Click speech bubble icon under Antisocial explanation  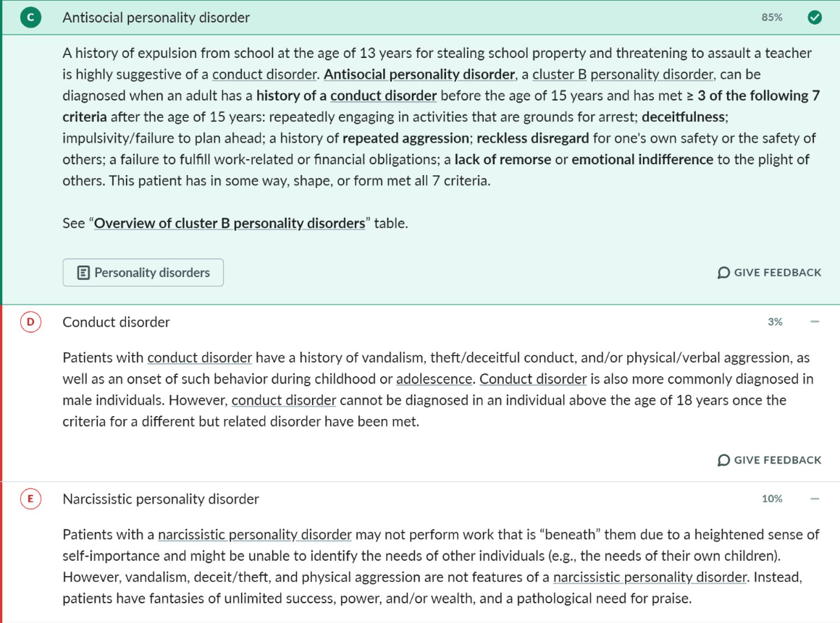723,273
